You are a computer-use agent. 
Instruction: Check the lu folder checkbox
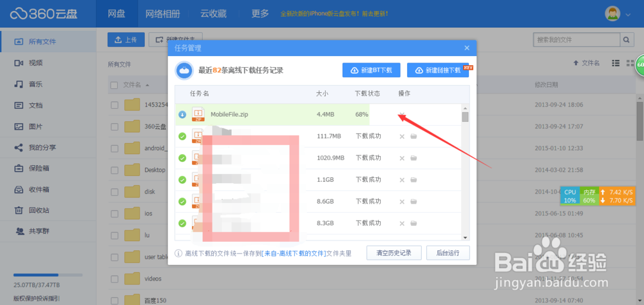115,235
